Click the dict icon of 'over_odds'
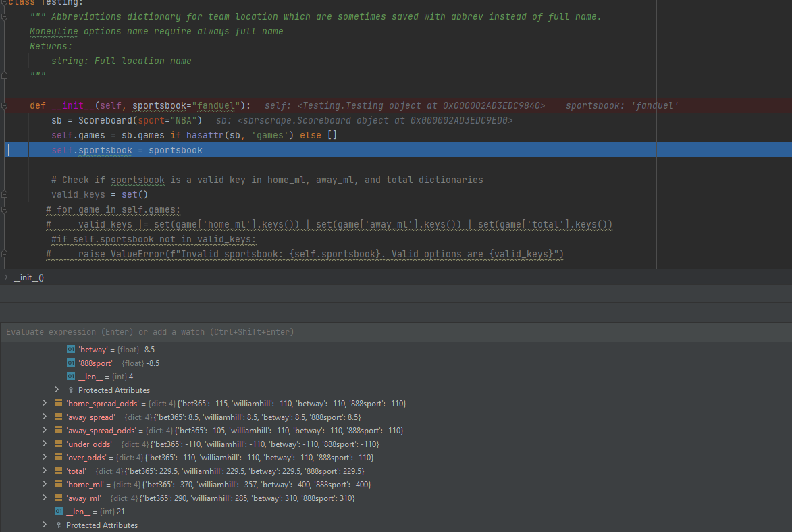792x532 pixels. click(59, 457)
